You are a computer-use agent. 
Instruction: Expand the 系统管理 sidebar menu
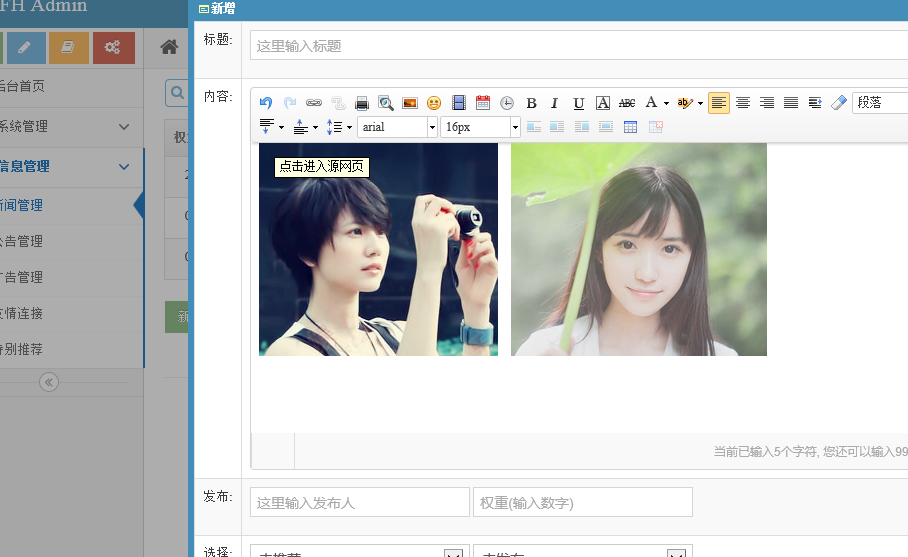(71, 127)
